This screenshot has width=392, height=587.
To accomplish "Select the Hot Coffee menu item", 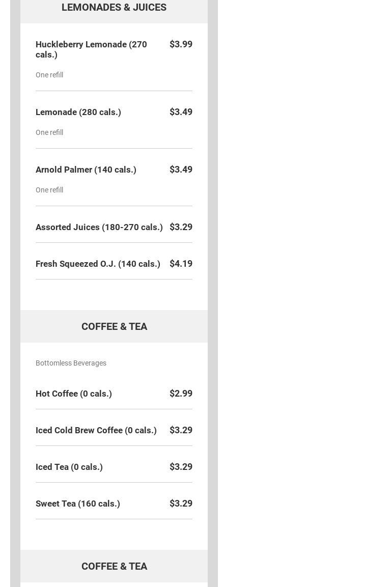I will (x=74, y=394).
